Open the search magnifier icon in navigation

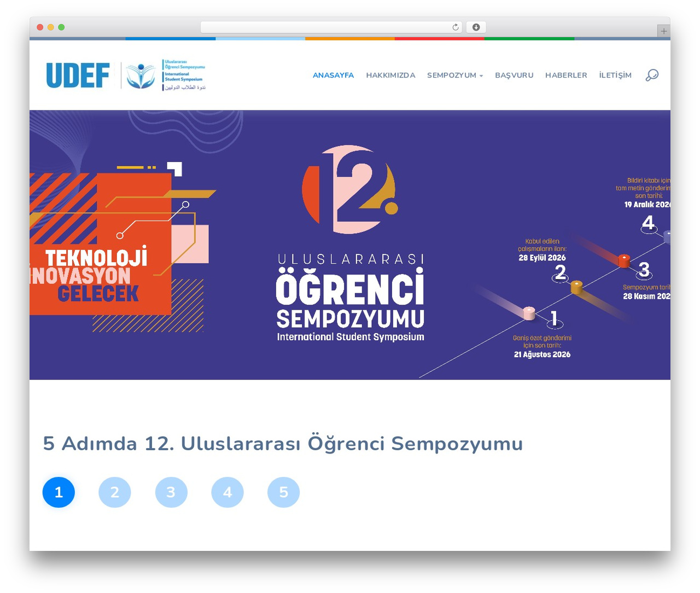652,75
